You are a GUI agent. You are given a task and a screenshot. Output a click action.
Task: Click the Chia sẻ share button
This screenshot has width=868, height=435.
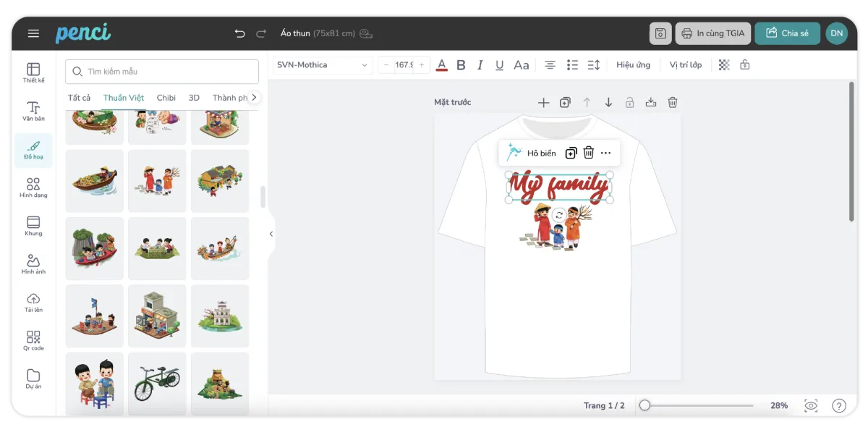[x=788, y=33]
